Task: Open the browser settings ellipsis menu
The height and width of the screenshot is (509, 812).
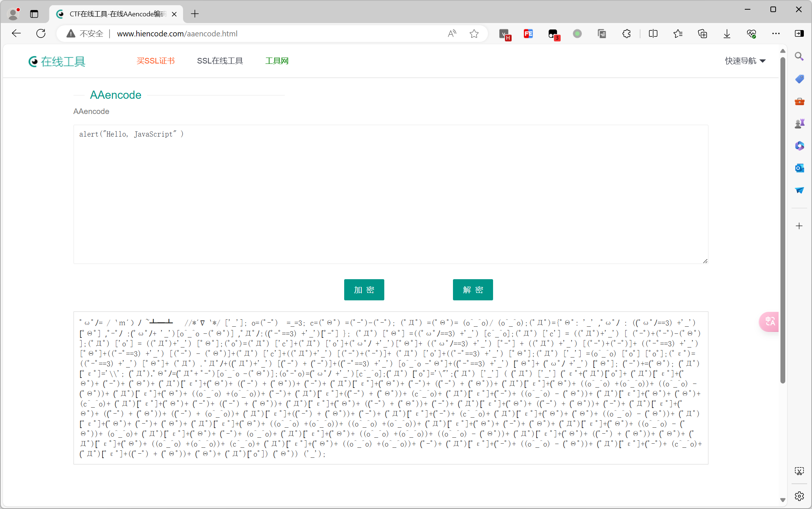Action: click(776, 33)
